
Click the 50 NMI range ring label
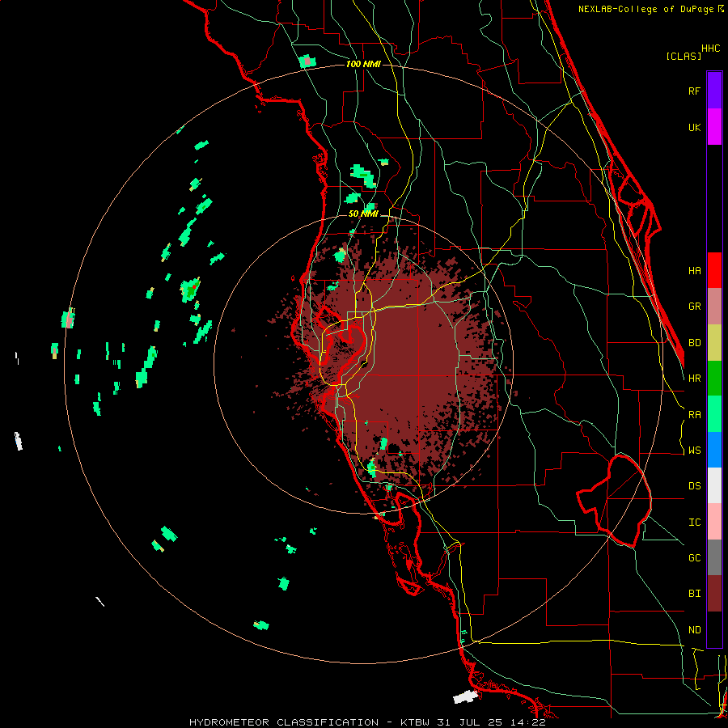(363, 214)
